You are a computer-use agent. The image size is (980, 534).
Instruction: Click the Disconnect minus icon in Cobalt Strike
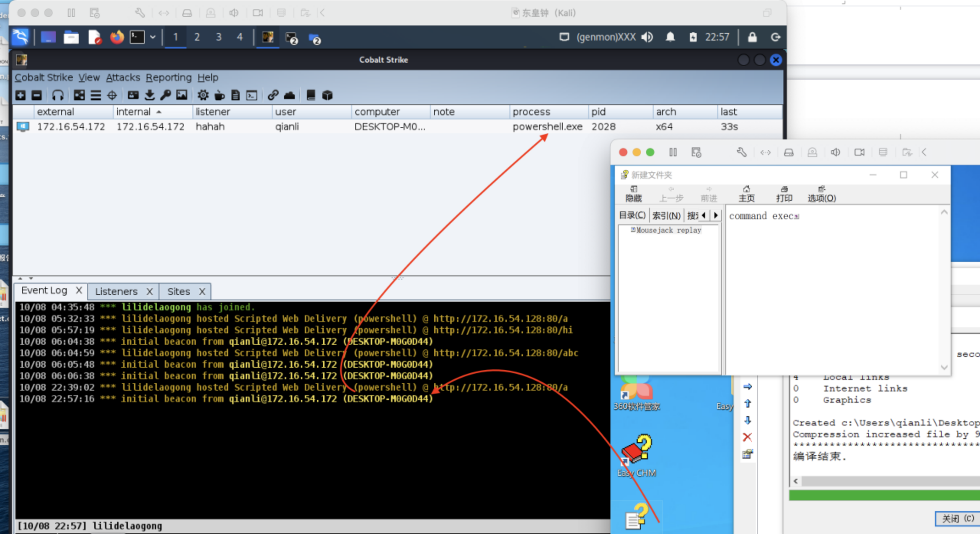click(x=37, y=95)
